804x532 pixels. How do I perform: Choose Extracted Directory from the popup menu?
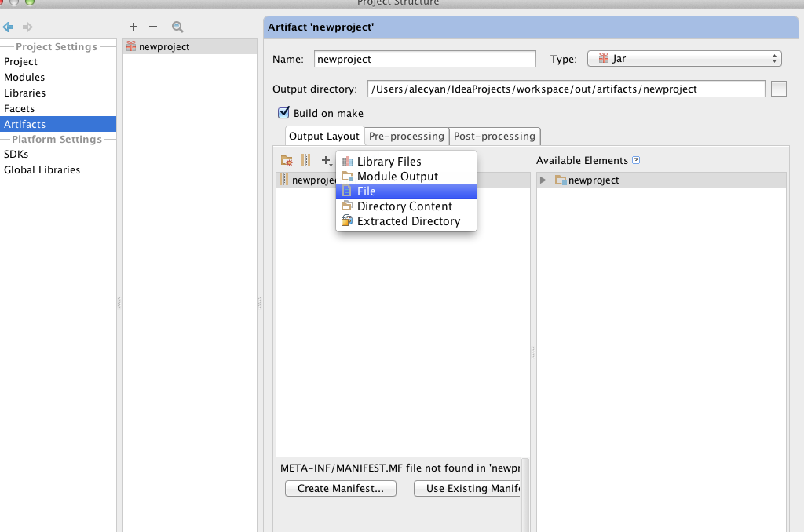(x=406, y=221)
